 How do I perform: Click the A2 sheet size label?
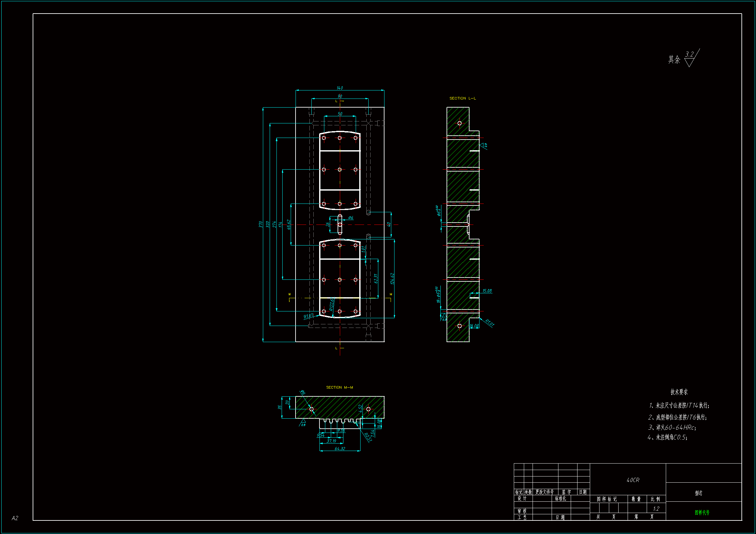click(x=15, y=518)
